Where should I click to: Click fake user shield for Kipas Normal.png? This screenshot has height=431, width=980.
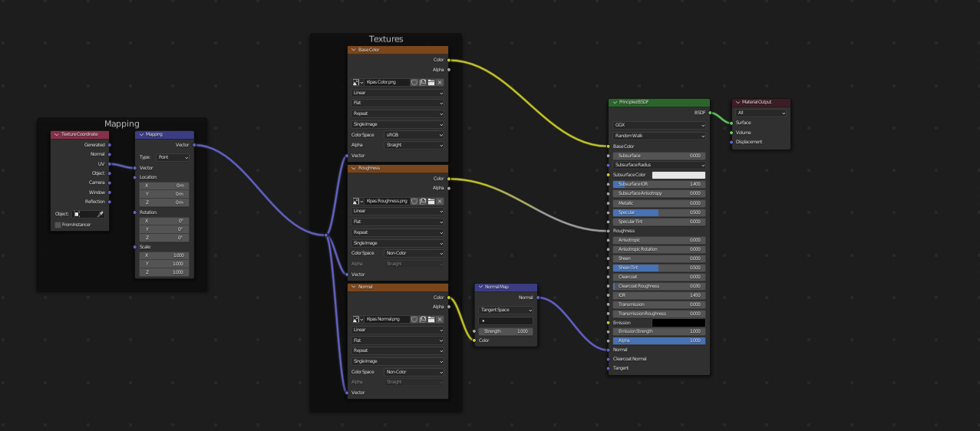[x=414, y=319]
